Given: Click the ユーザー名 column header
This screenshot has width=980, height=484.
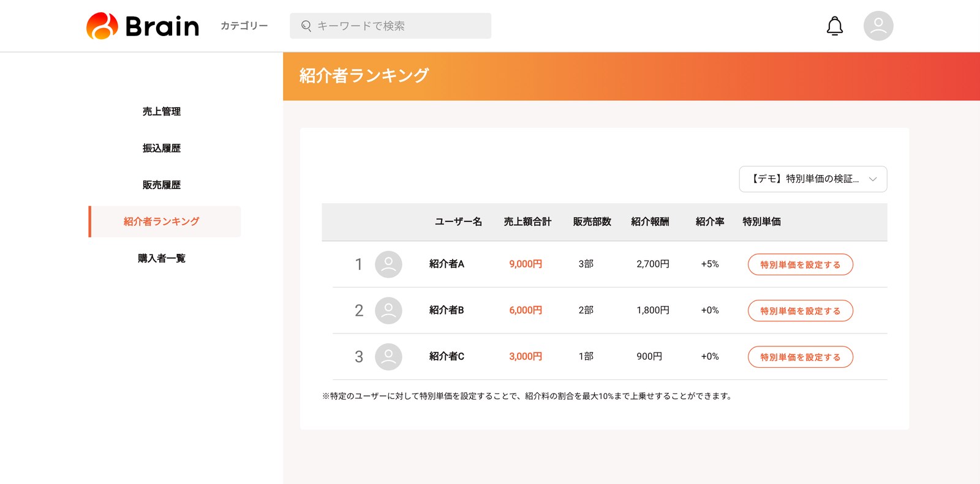Looking at the screenshot, I should 458,222.
